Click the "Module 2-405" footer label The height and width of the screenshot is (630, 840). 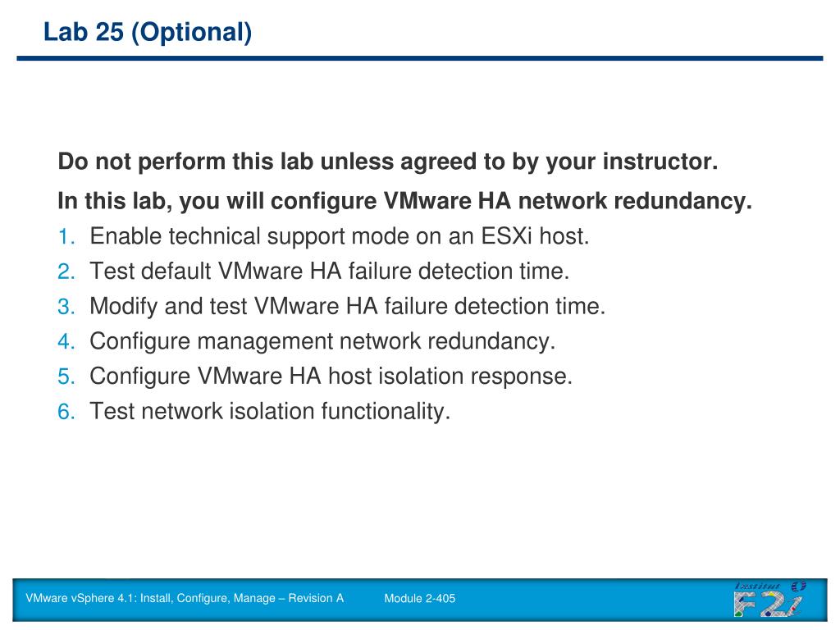point(419,598)
